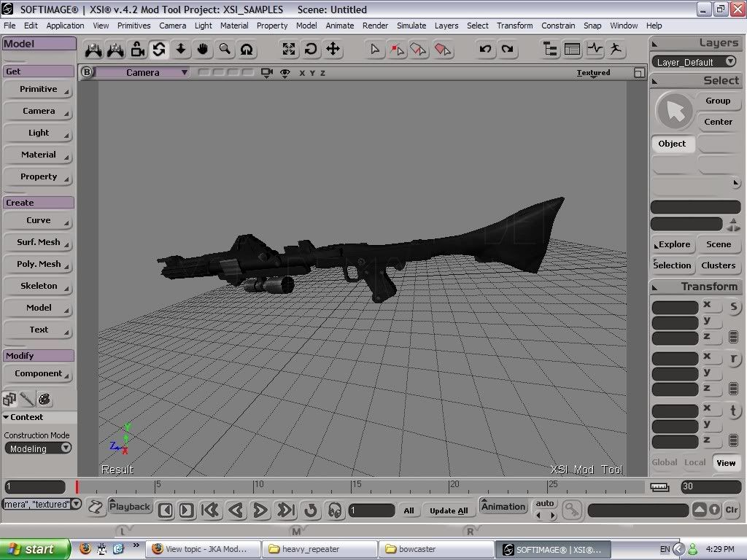
Task: Click the end frame 30 field
Action: (711, 486)
